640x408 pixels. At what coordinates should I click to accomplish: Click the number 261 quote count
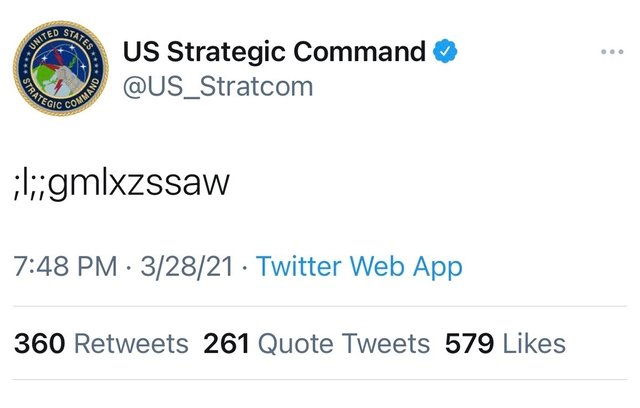(226, 344)
